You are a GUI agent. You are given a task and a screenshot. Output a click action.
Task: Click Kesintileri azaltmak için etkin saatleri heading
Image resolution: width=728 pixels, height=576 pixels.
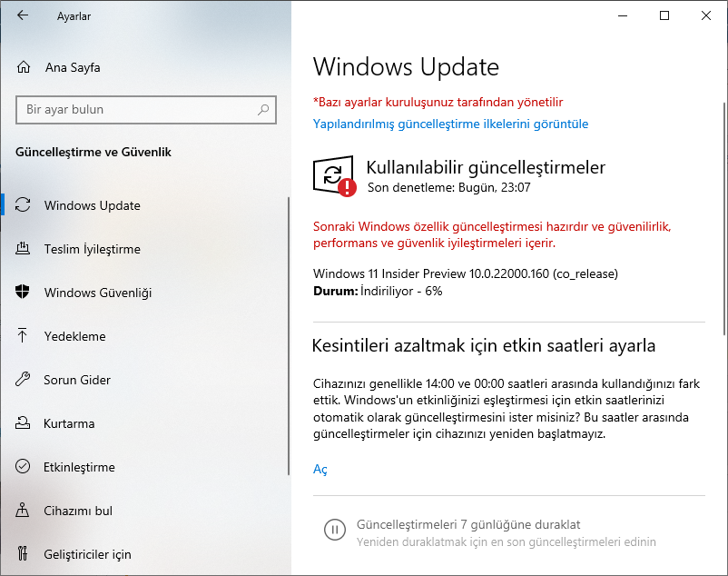pyautogui.click(x=483, y=345)
